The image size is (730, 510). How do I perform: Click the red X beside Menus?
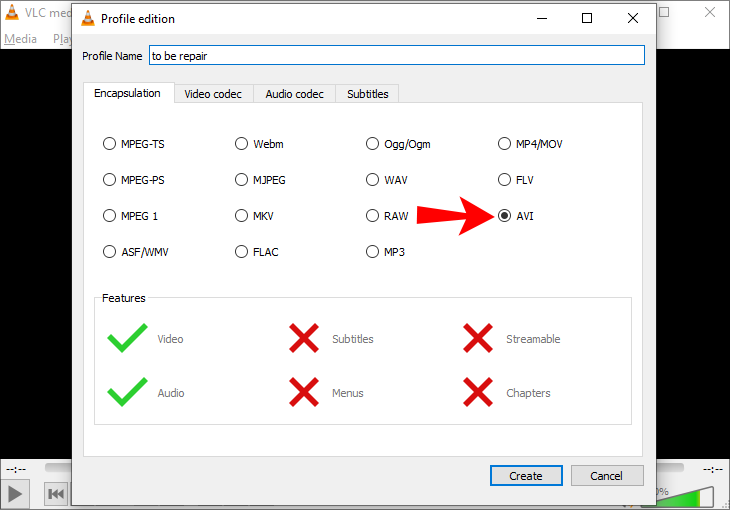[x=304, y=393]
